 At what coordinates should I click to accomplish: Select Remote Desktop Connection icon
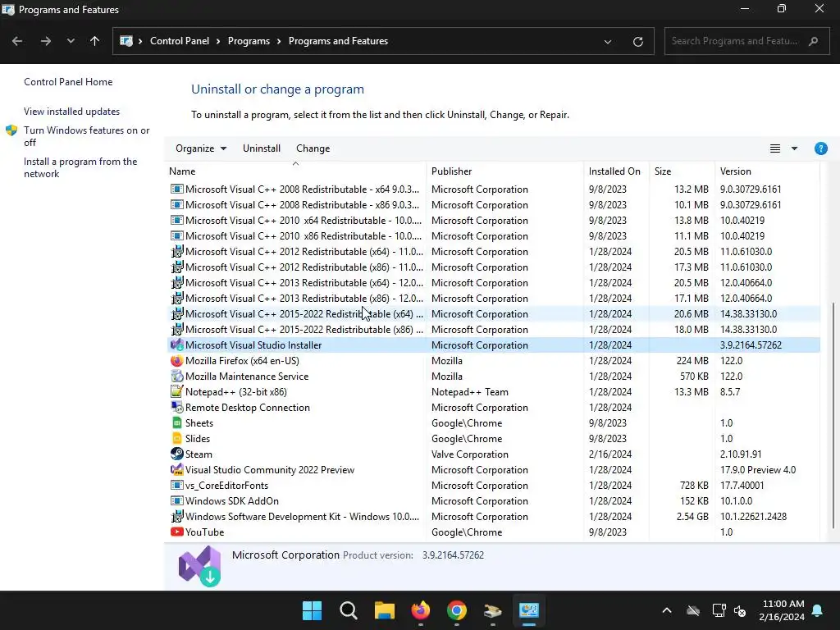176,407
